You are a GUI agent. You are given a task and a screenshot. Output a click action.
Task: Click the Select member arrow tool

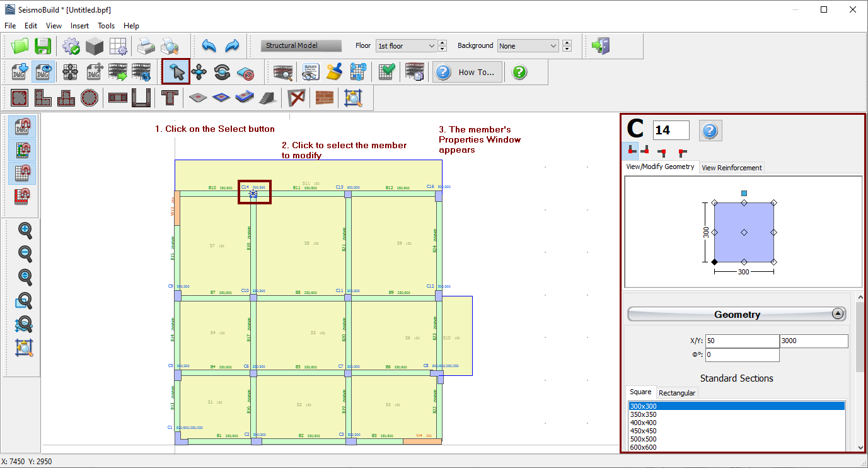tap(176, 72)
